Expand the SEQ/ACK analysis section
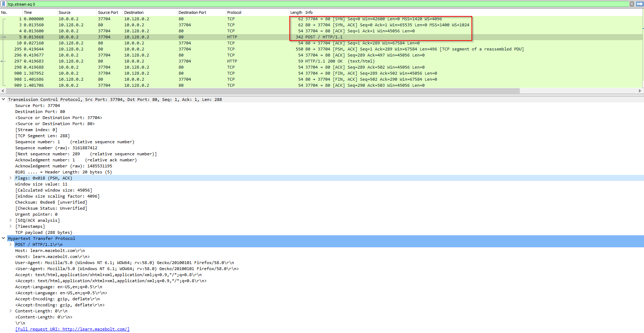644x333 pixels. click(x=10, y=220)
